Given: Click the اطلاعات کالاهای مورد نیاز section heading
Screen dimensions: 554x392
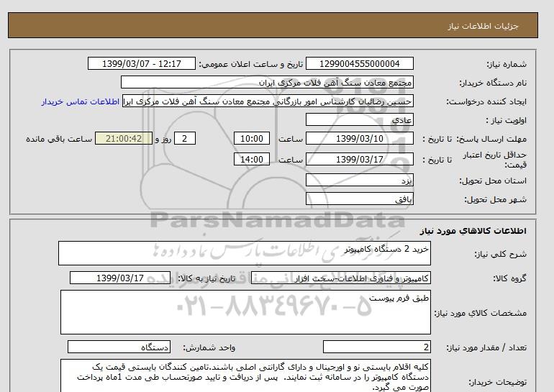Looking at the screenshot, I should click(473, 231).
